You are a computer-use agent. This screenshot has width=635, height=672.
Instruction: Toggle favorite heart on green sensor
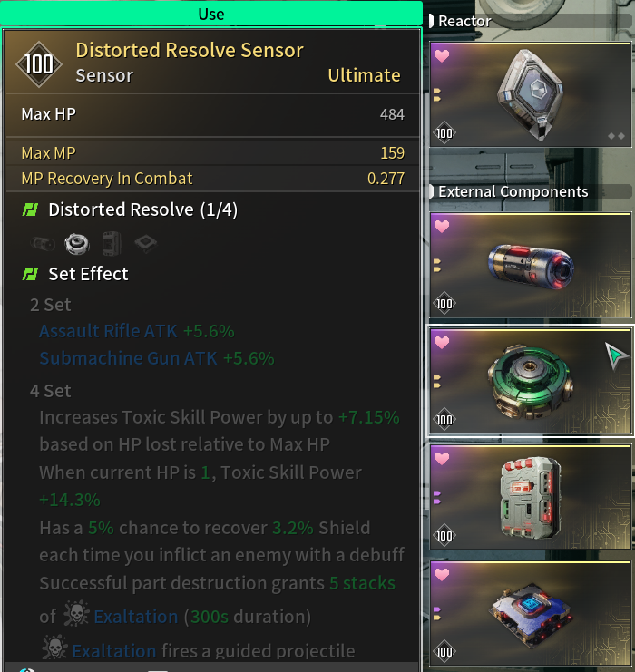(442, 343)
